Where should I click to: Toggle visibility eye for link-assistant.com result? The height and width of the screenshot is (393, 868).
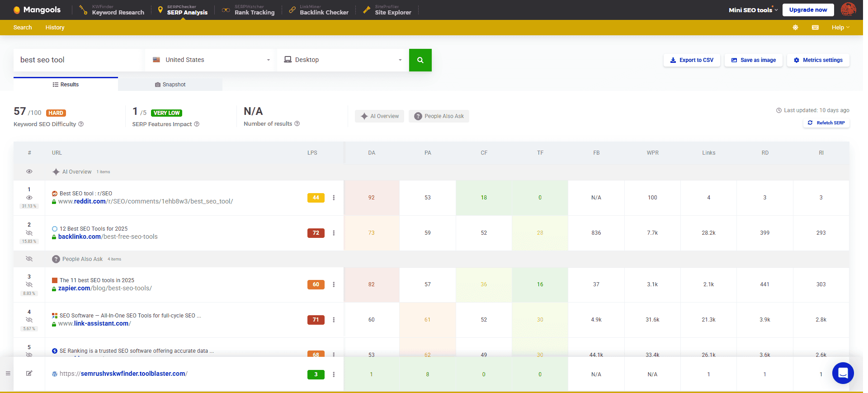pyautogui.click(x=29, y=320)
